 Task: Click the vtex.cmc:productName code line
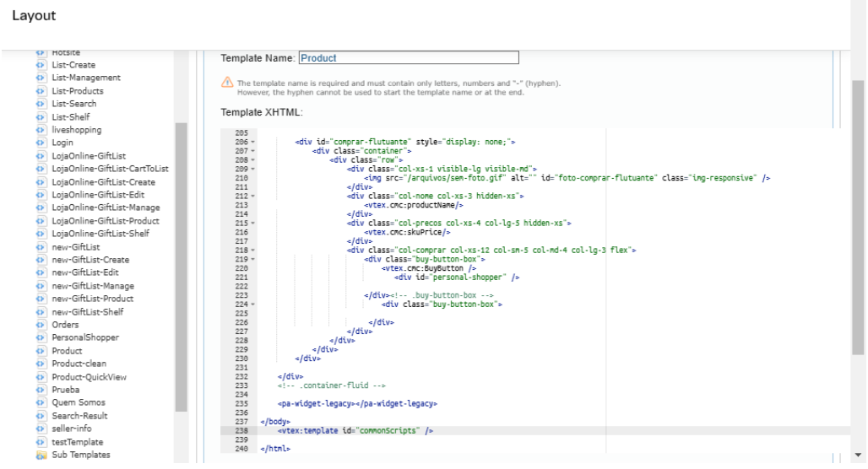(x=414, y=205)
